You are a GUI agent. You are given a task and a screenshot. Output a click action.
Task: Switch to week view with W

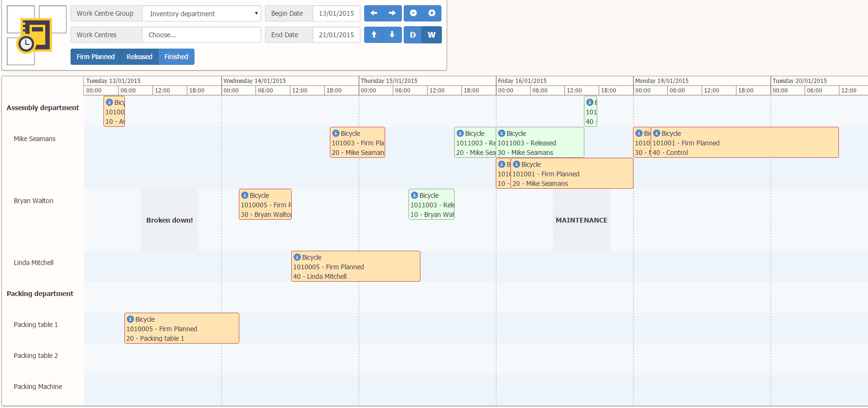pyautogui.click(x=432, y=35)
